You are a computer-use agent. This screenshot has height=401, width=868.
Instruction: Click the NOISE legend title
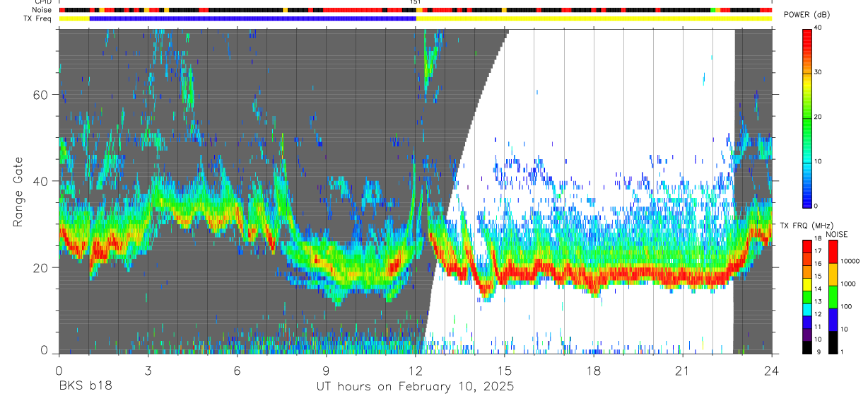[x=836, y=233]
